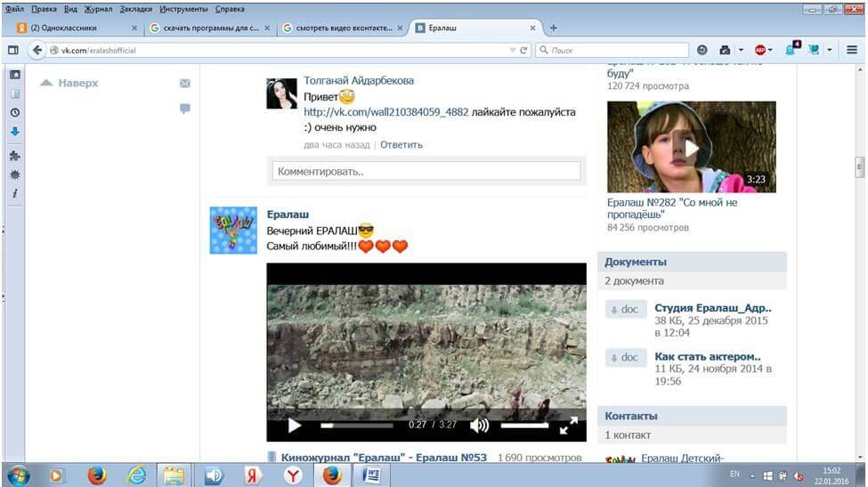Open the add-ons puzzle icon in the sidebar

(15, 156)
